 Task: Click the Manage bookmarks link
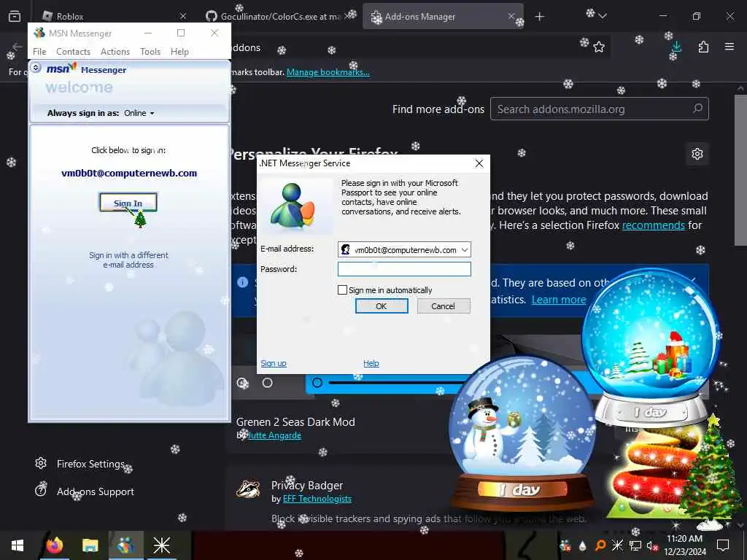coord(328,72)
